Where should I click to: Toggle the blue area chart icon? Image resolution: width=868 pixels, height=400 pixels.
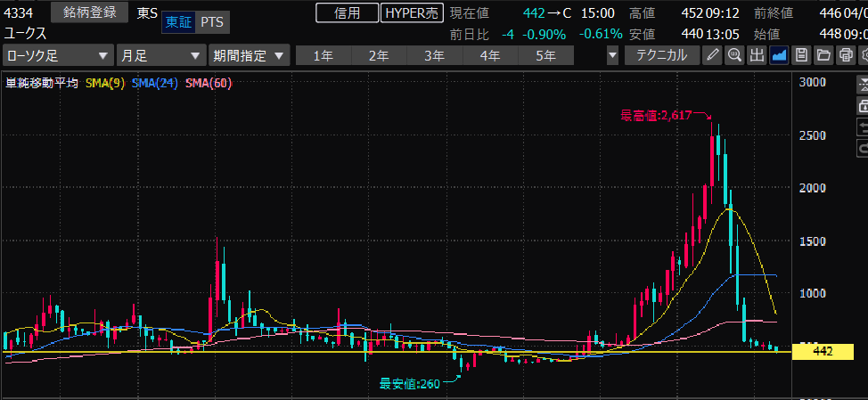click(779, 55)
